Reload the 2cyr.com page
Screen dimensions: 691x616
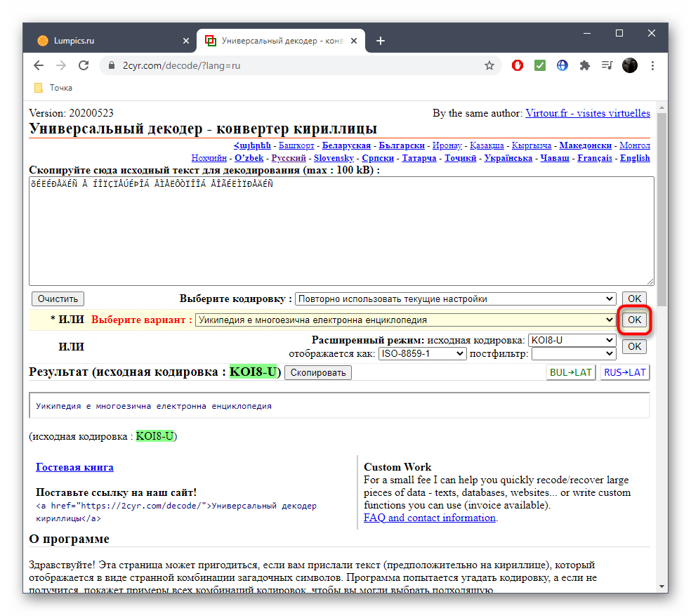click(x=84, y=66)
